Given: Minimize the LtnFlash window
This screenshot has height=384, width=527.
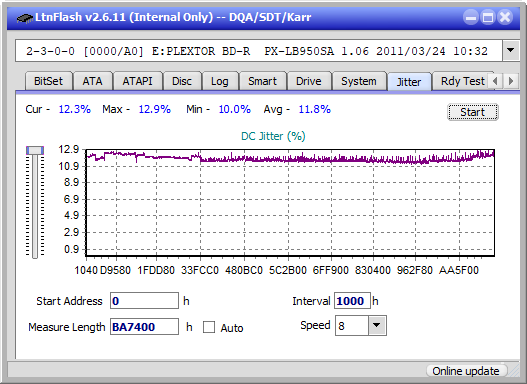Looking at the screenshot, I should (471, 17).
